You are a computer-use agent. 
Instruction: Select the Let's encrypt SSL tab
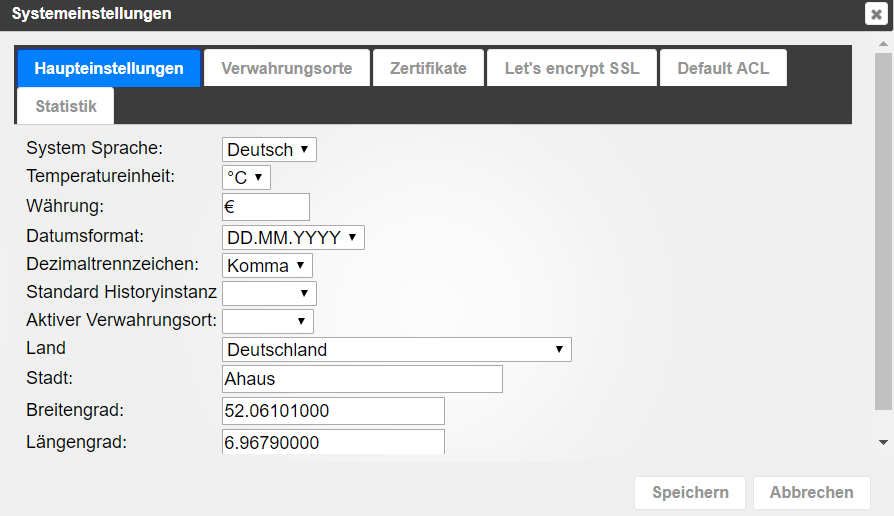(x=571, y=69)
